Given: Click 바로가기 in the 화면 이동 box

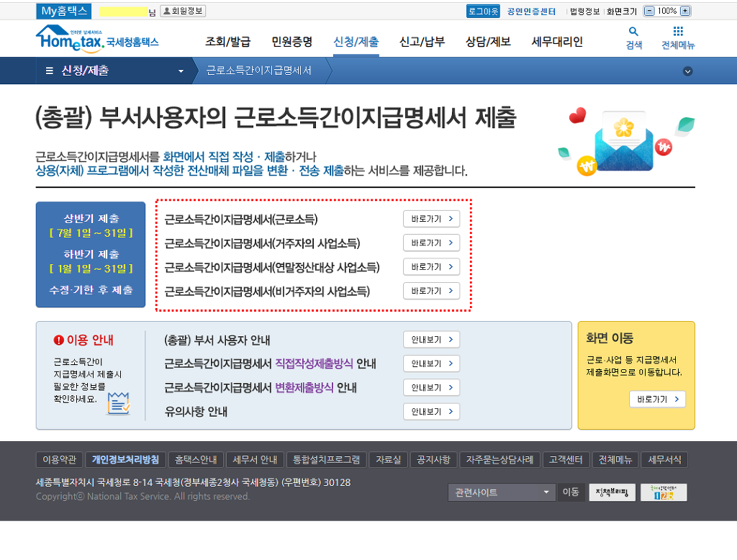Looking at the screenshot, I should 657,399.
